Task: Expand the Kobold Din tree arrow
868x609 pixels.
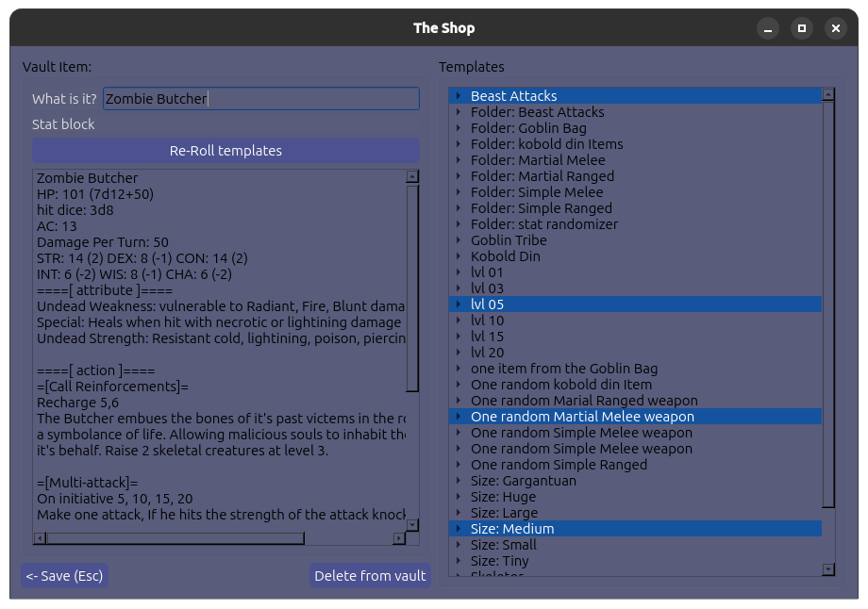Action: click(458, 256)
